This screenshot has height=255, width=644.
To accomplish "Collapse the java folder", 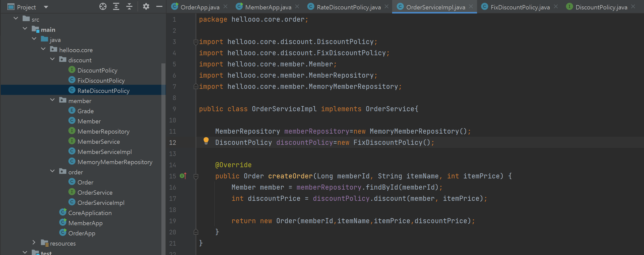I will pos(34,39).
